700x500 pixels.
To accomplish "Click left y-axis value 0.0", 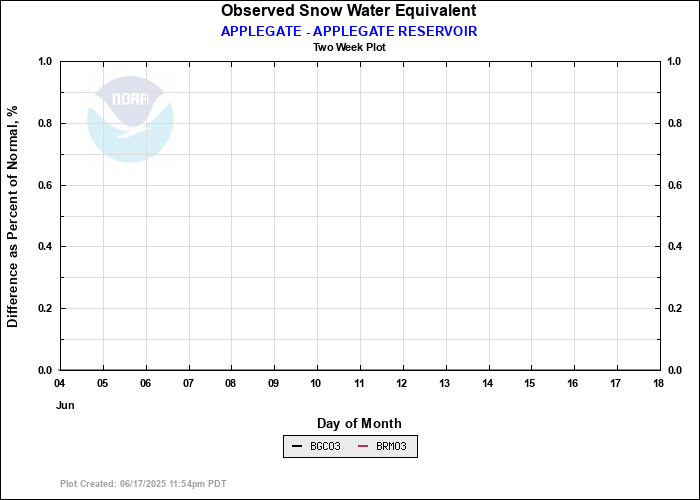I will point(46,370).
